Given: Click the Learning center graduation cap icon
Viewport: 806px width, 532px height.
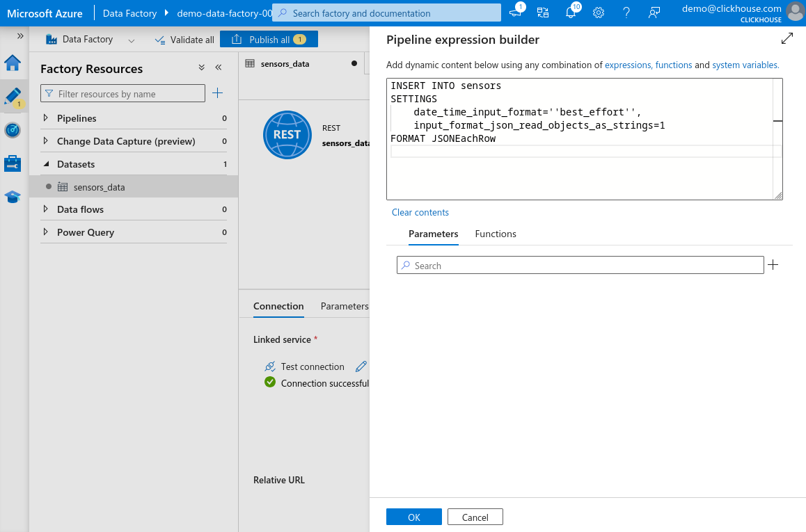Looking at the screenshot, I should [13, 197].
